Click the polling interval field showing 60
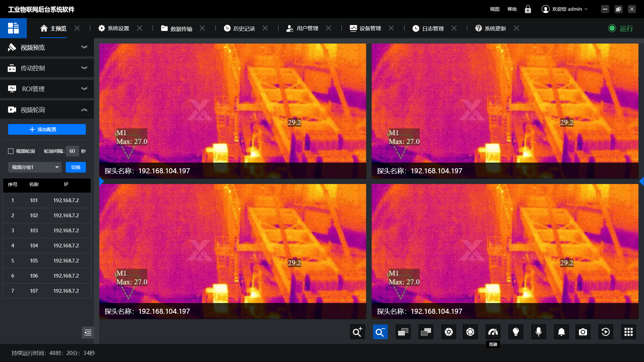 [x=72, y=151]
